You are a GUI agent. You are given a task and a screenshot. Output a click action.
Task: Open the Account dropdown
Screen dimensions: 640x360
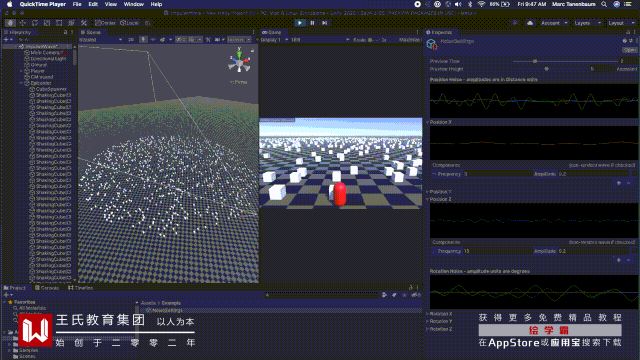(553, 23)
